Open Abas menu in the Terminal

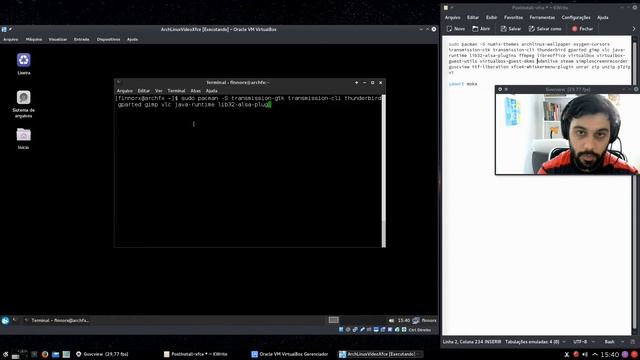(x=196, y=91)
